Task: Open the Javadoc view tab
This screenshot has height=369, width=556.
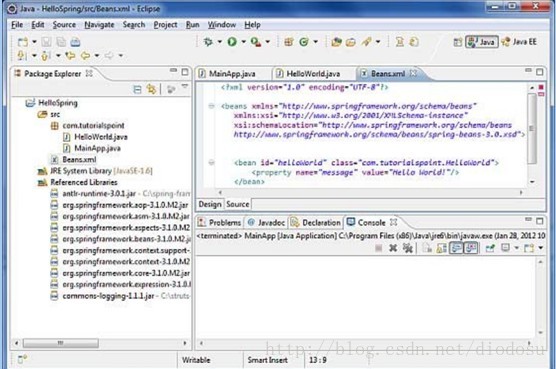Action: (267, 223)
